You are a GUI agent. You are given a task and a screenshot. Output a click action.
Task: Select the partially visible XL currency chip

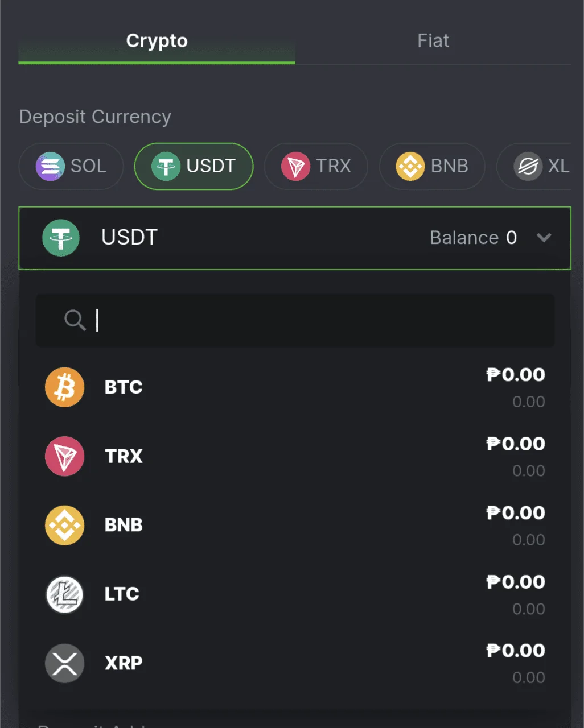[x=534, y=166]
